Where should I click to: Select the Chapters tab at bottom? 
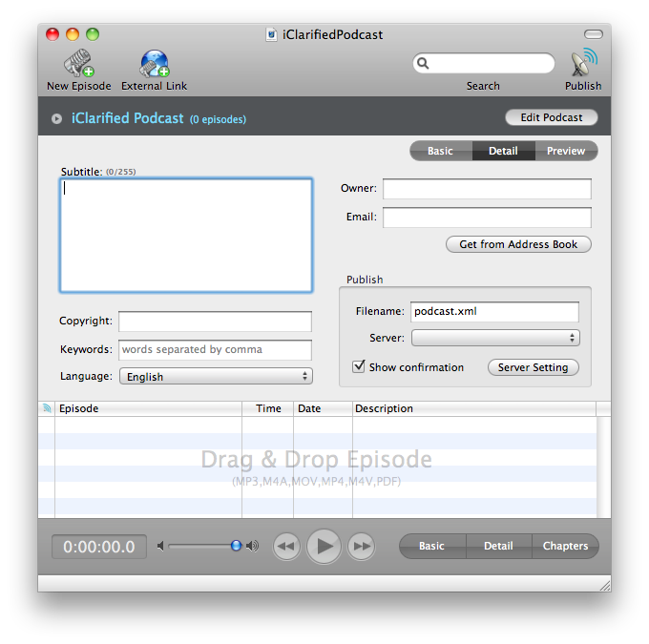pos(565,547)
